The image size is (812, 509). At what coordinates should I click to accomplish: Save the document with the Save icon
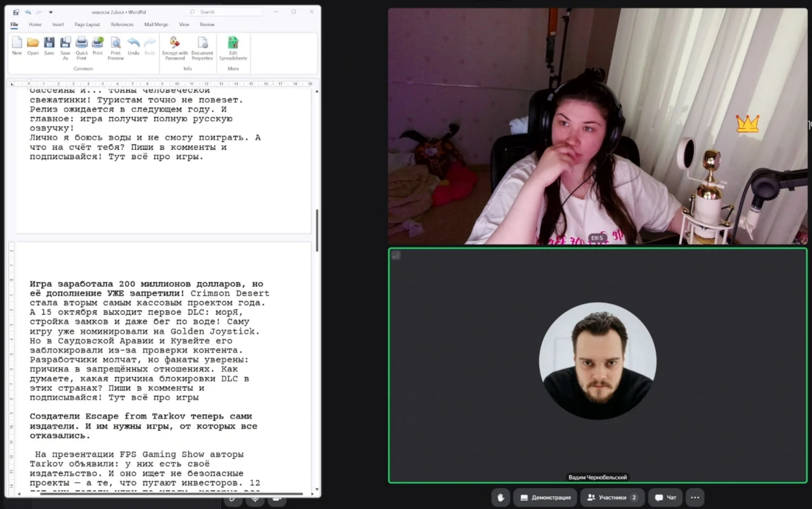click(49, 46)
